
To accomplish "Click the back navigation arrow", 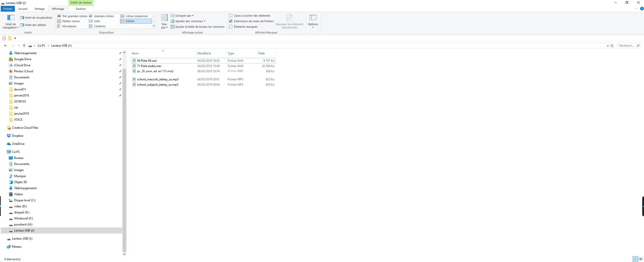I will 6,46.
